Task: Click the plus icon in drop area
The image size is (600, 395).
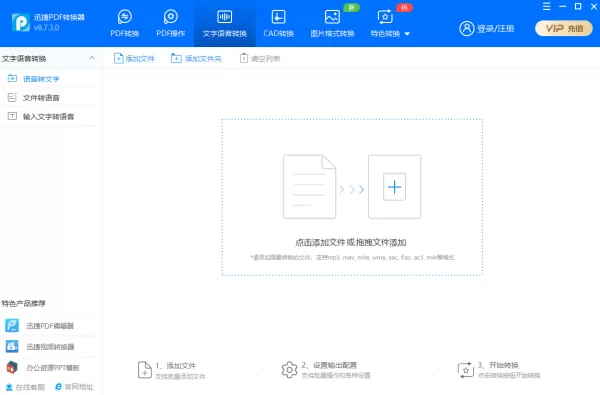Action: (x=395, y=187)
